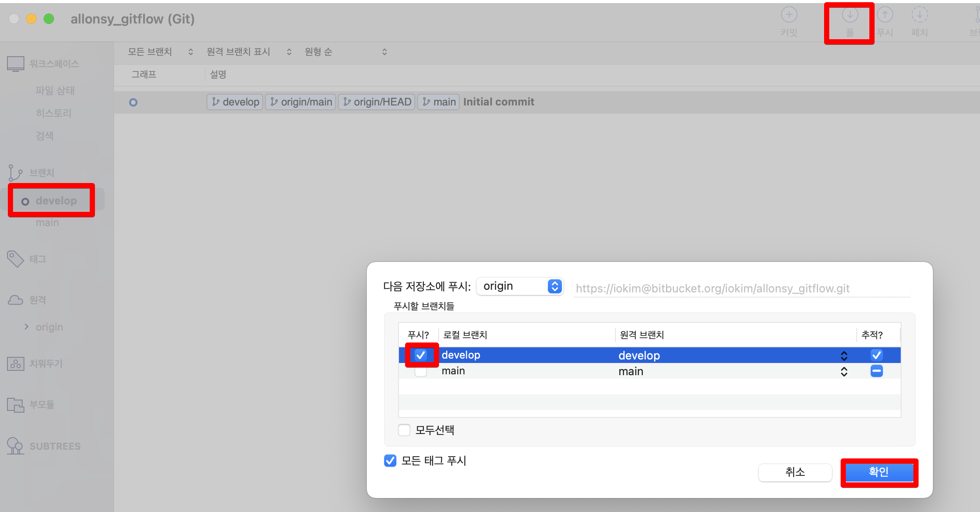Click the Fetch (페치) toolbar icon
Image resolution: width=980 pixels, height=512 pixels.
point(919,15)
